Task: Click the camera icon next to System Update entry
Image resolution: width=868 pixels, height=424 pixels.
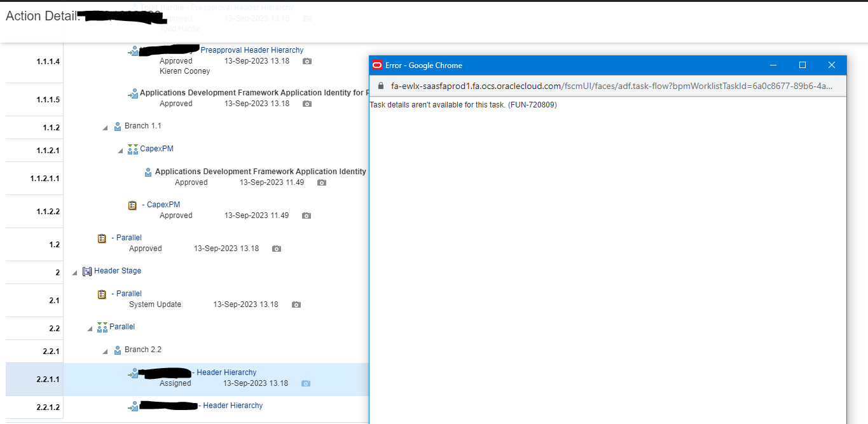Action: [x=296, y=304]
